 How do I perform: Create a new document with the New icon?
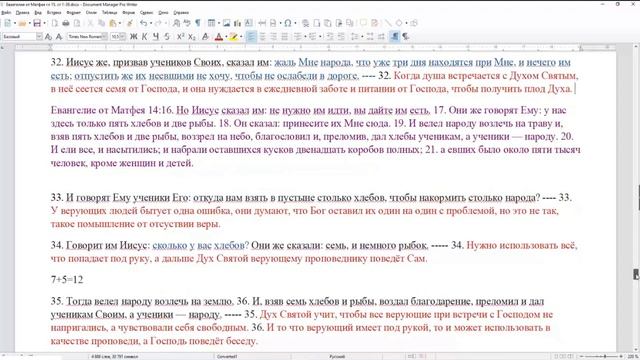click(x=7, y=23)
